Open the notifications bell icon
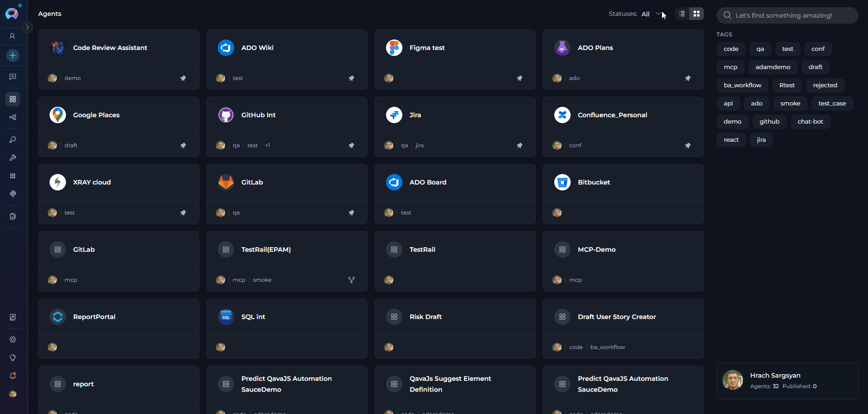This screenshot has height=414, width=868. click(13, 376)
